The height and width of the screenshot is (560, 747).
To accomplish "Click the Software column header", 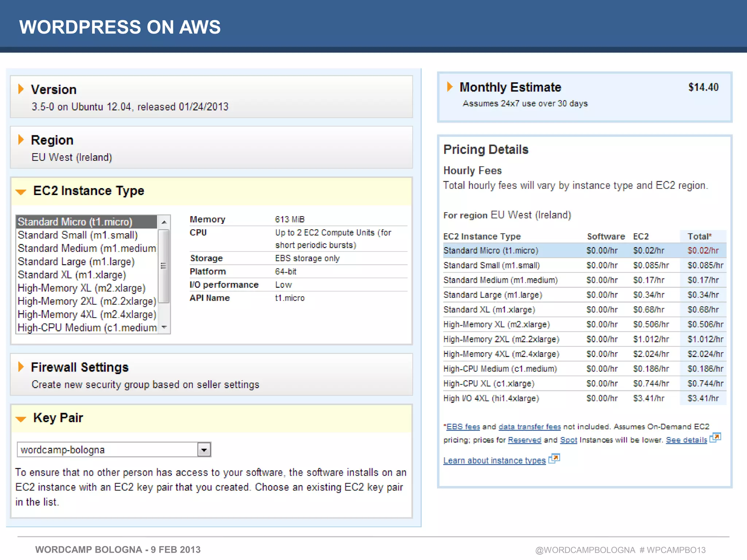I will pyautogui.click(x=606, y=236).
